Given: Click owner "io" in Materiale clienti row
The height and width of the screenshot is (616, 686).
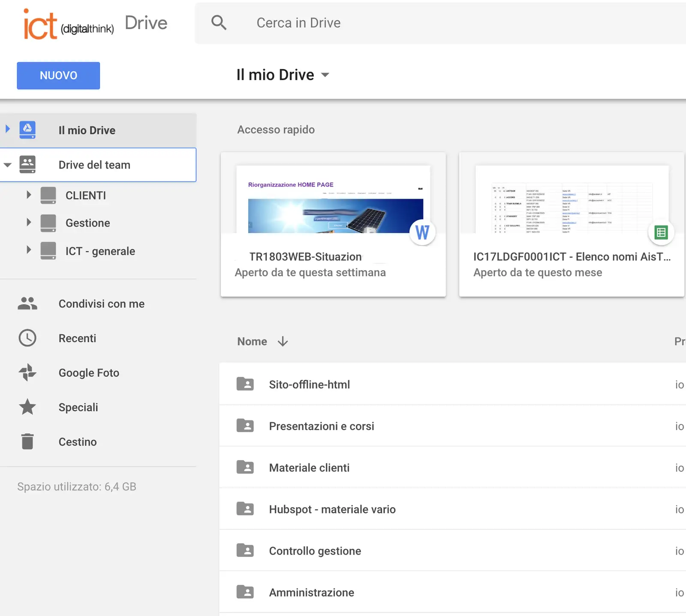Looking at the screenshot, I should (x=680, y=468).
